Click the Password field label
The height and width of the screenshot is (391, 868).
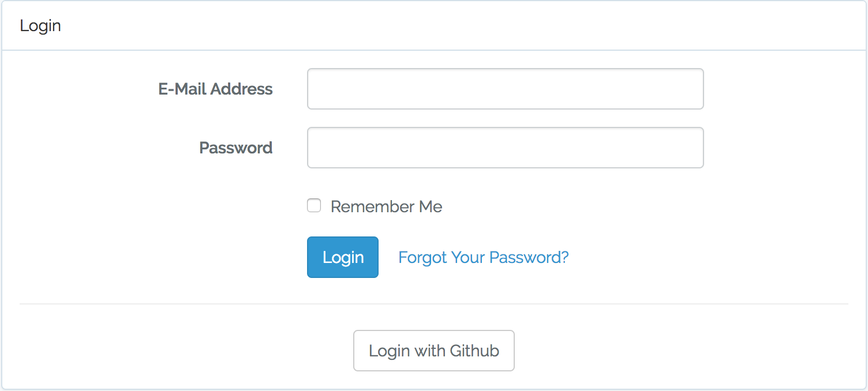[x=235, y=148]
